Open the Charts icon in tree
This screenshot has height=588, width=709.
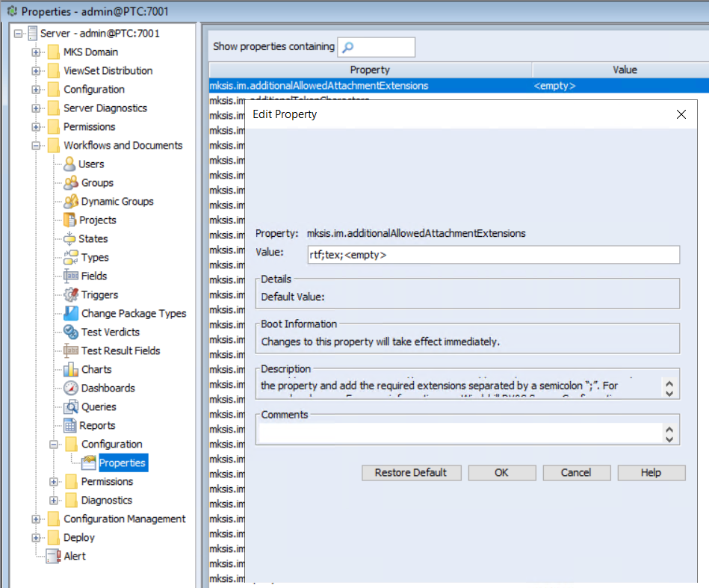(71, 370)
